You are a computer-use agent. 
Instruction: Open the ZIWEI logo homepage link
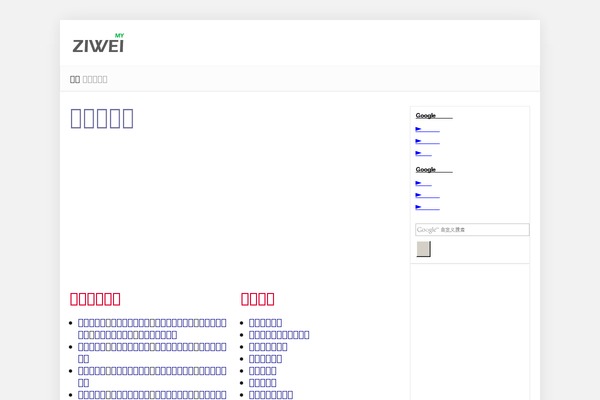coord(98,43)
